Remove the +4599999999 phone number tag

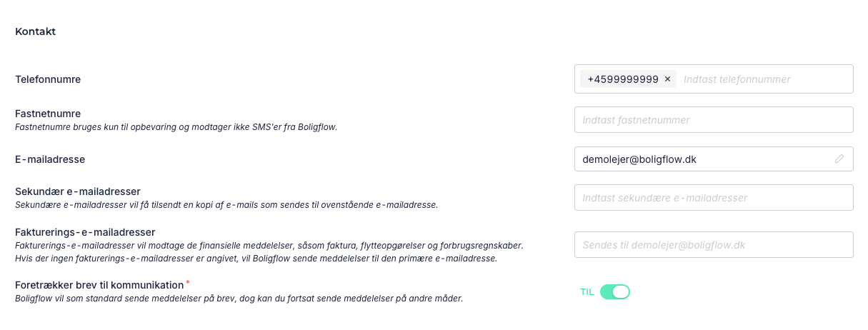click(x=667, y=79)
